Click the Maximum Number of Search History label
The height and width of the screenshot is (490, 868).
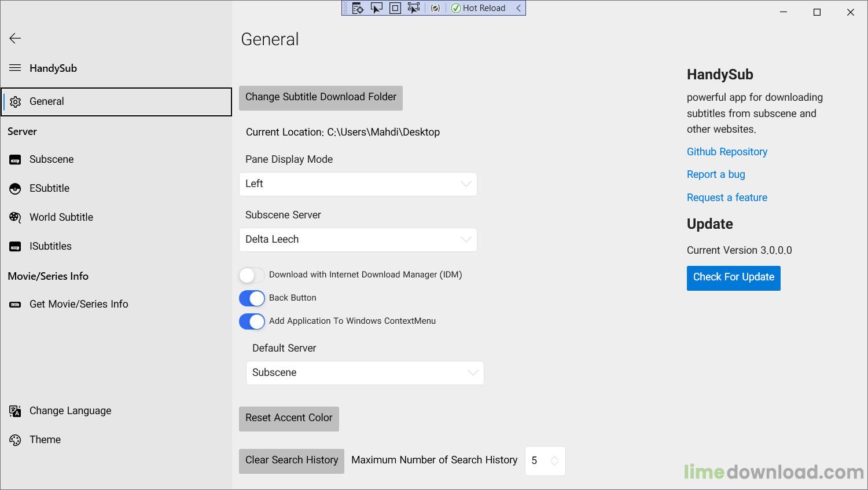434,460
